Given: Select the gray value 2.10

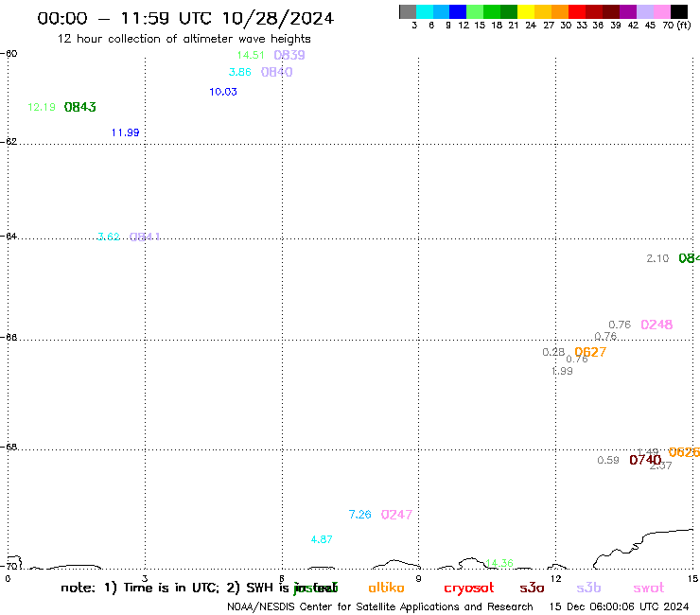Looking at the screenshot, I should pyautogui.click(x=657, y=258).
